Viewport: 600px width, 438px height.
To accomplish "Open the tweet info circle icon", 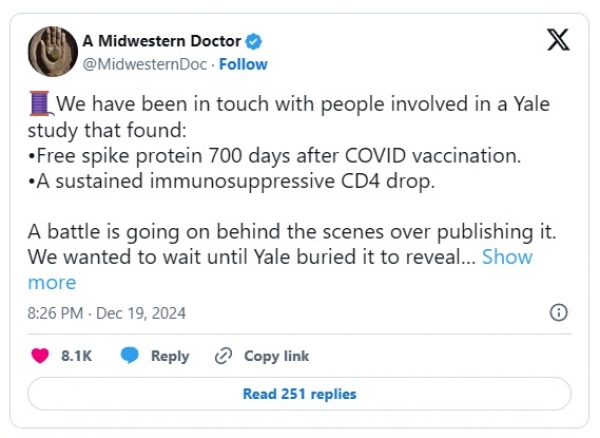I will click(560, 312).
